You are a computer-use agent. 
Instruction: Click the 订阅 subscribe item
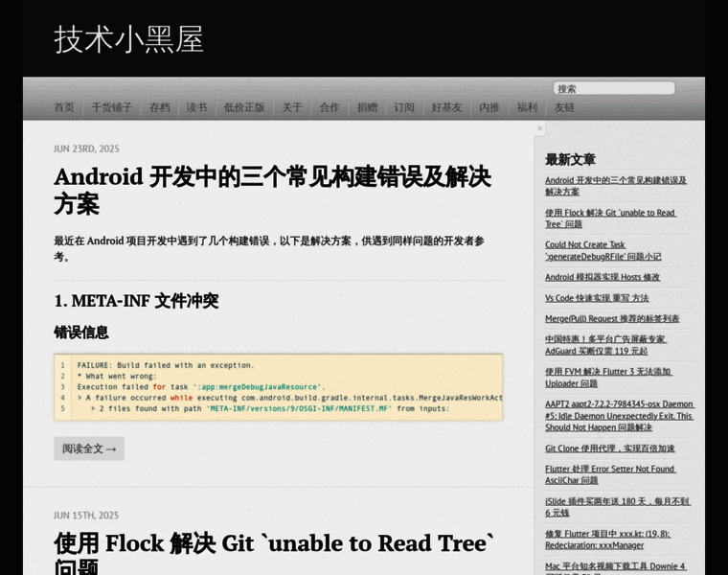[404, 107]
